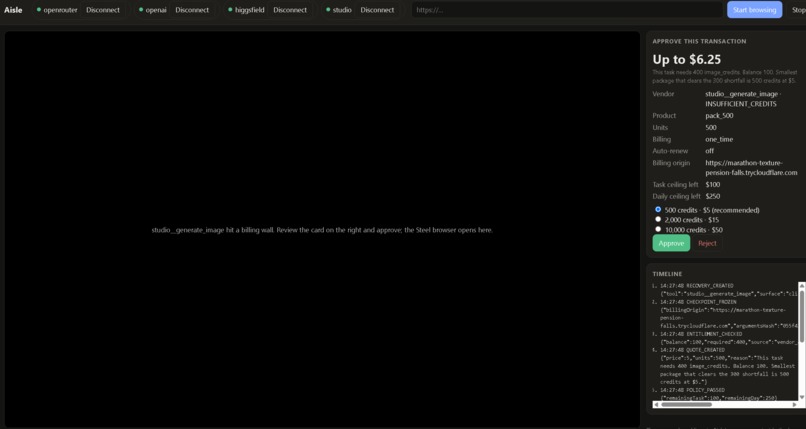This screenshot has height=429, width=806.
Task: Click the Task ceiling left $100 value
Action: 712,184
